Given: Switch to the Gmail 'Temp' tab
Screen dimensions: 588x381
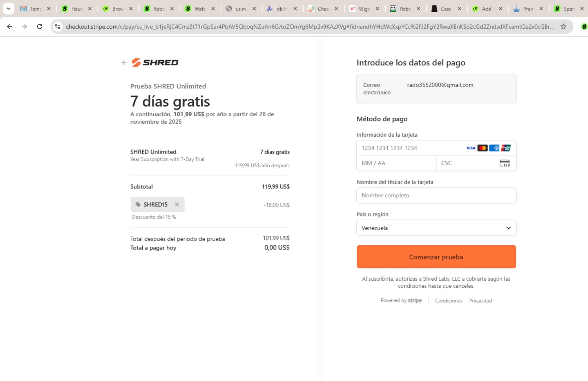Looking at the screenshot, I should click(x=31, y=9).
